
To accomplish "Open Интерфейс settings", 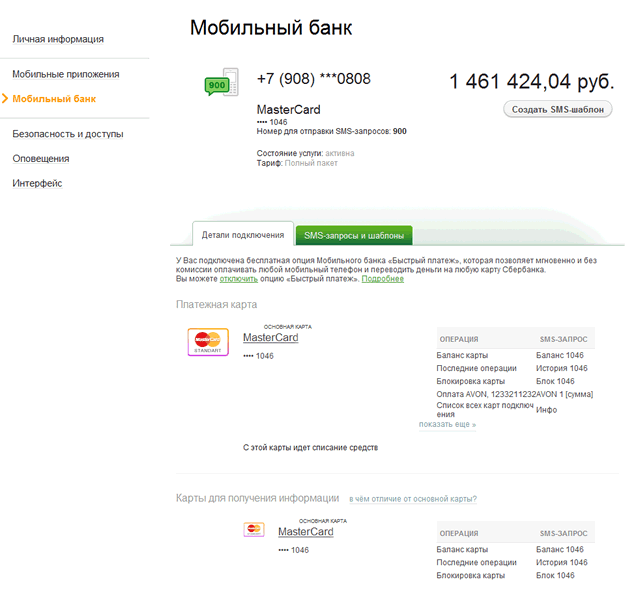I will 37,183.
